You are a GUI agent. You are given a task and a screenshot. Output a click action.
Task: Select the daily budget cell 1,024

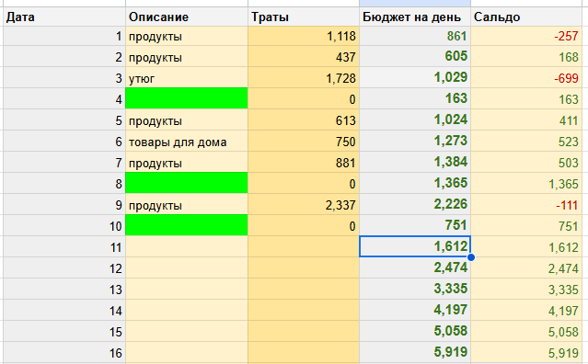(415, 120)
